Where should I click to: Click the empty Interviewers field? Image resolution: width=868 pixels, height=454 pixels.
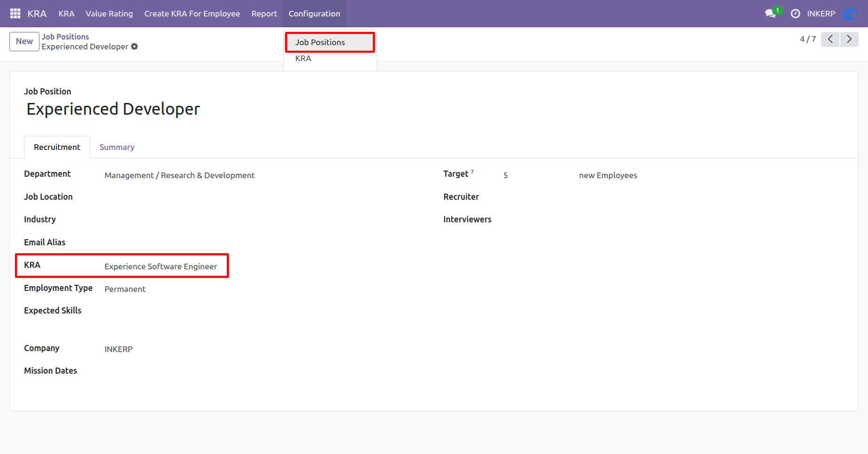674,220
